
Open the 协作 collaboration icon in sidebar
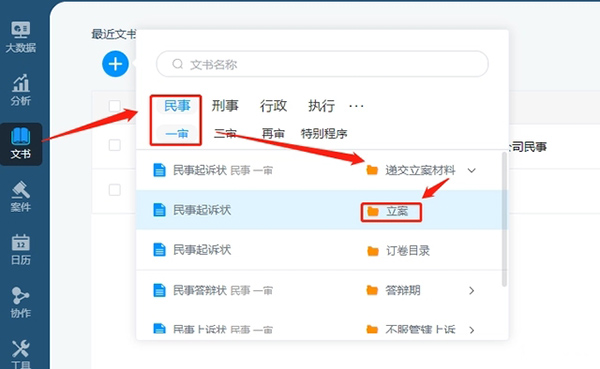click(21, 302)
